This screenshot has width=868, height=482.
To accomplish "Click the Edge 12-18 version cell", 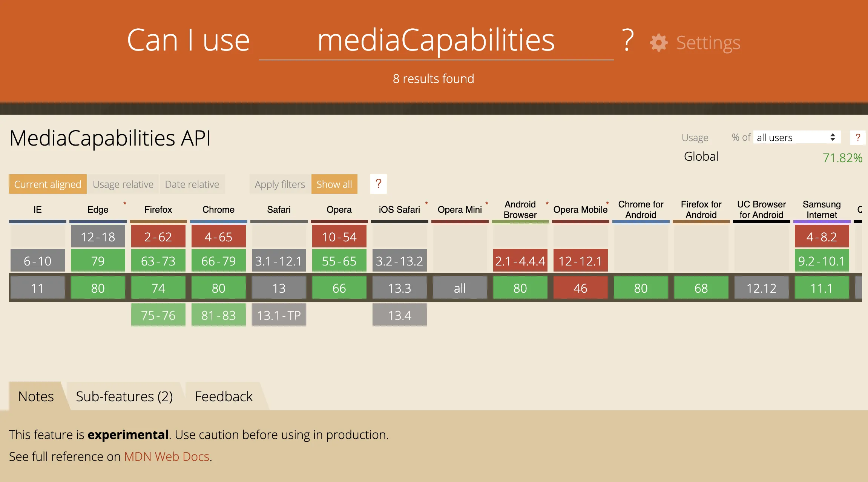I will pyautogui.click(x=98, y=236).
